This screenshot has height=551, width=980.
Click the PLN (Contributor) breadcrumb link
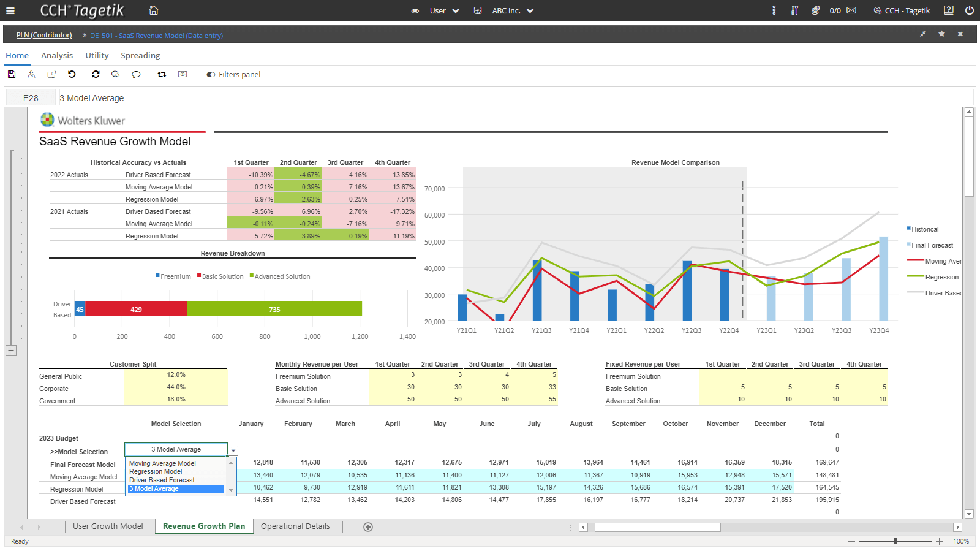(44, 36)
